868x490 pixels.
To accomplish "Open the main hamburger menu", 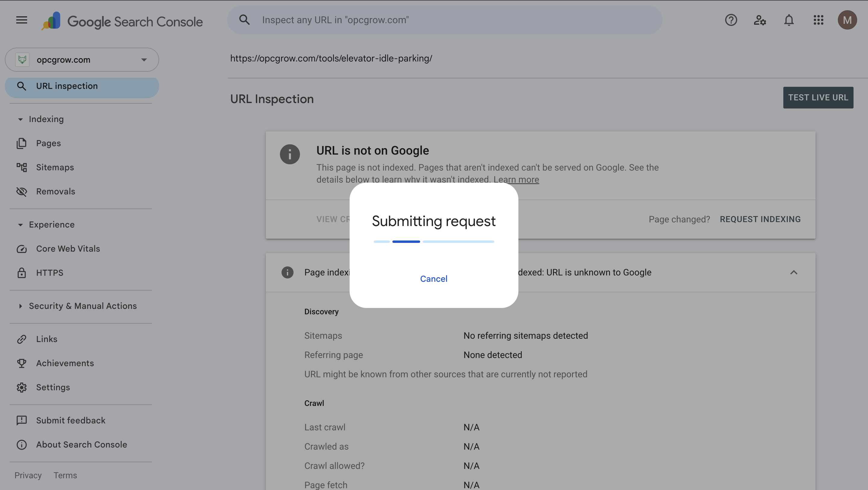I will click(22, 20).
